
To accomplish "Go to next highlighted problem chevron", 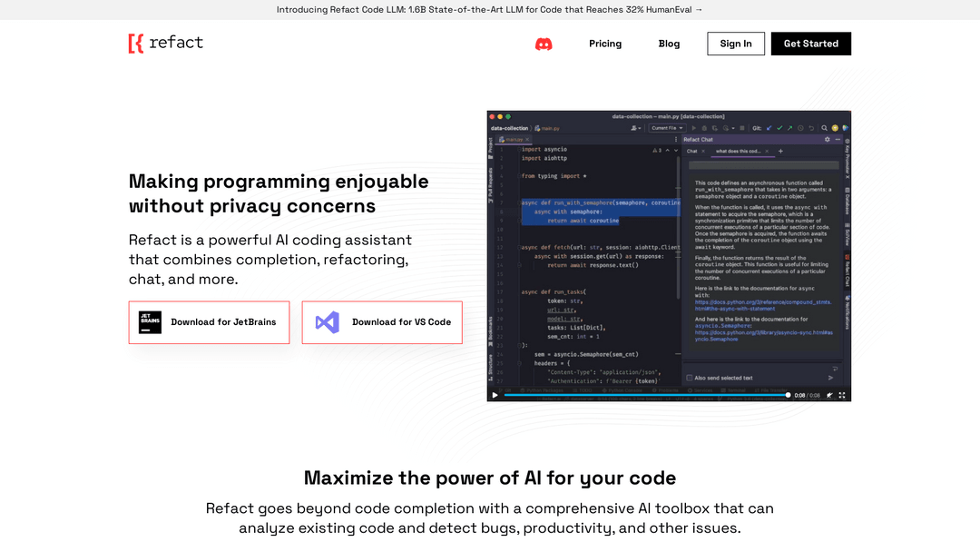I will (676, 150).
